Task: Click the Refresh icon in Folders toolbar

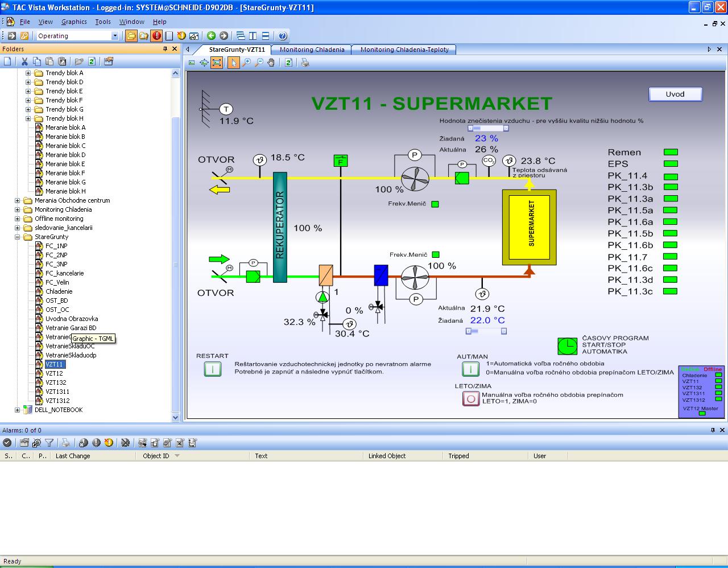Action: coord(92,61)
